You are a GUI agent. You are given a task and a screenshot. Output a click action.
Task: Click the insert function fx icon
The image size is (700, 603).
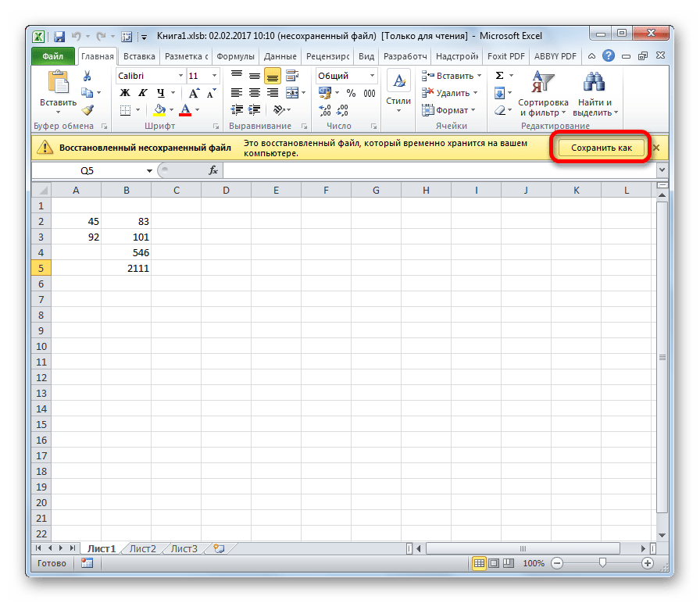pos(213,170)
